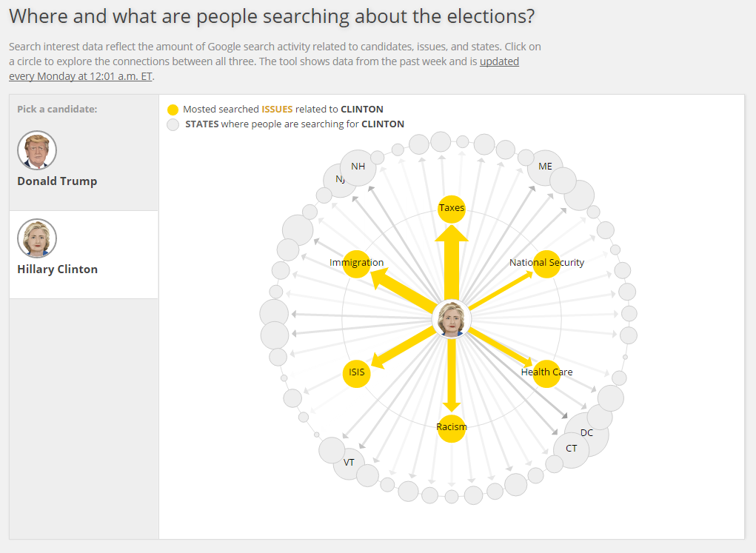Click Clinton's portrait at the chart center
The width and height of the screenshot is (756, 553).
coord(452,320)
